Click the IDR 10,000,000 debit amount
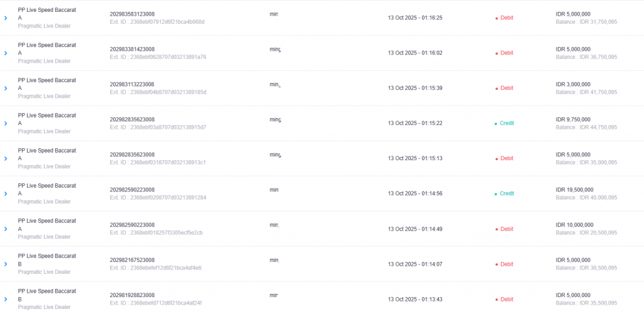Viewport: 644px width, 314px height. pyautogui.click(x=575, y=225)
